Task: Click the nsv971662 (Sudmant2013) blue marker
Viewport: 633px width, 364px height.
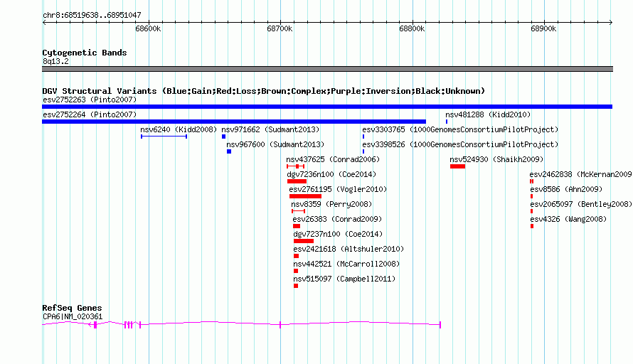Action: [223, 136]
